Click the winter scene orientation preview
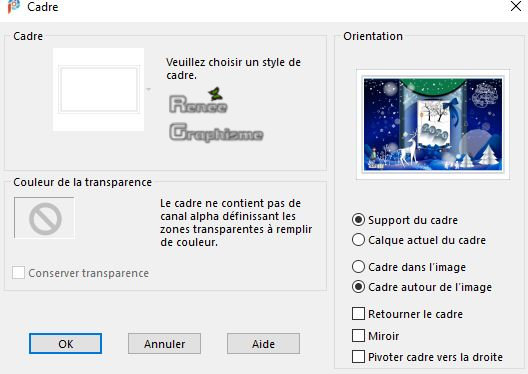 pos(433,125)
